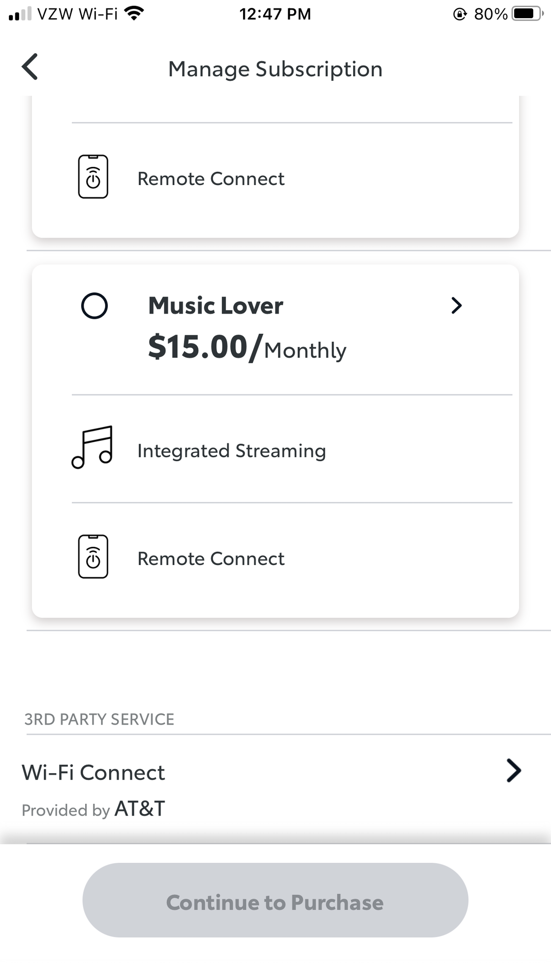
Task: Tap the battery icon in status bar
Action: pos(527,14)
